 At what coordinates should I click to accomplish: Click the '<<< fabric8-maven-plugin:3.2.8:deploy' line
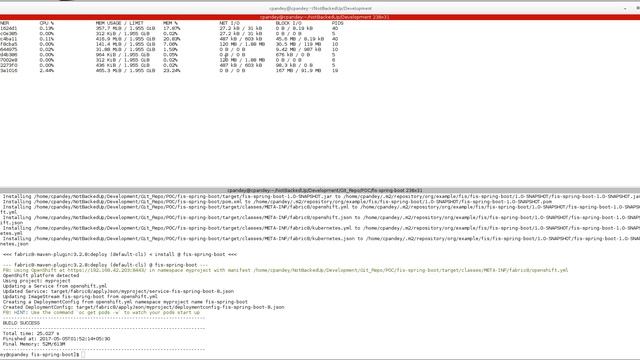pyautogui.click(x=120, y=254)
